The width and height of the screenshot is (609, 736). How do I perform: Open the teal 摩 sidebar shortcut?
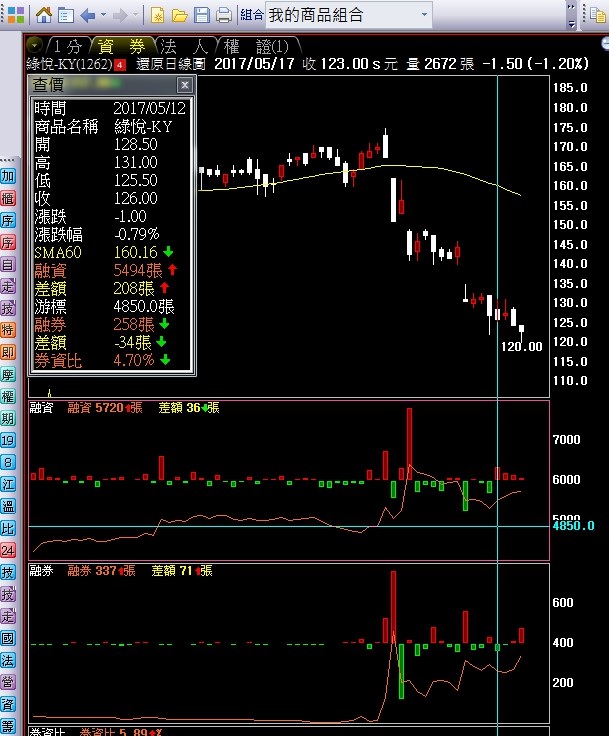pyautogui.click(x=8, y=375)
